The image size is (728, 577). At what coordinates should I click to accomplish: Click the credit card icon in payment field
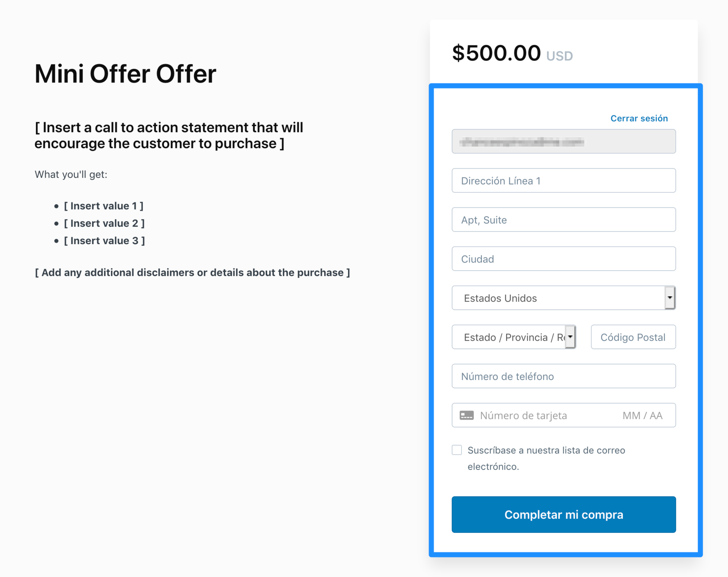466,415
